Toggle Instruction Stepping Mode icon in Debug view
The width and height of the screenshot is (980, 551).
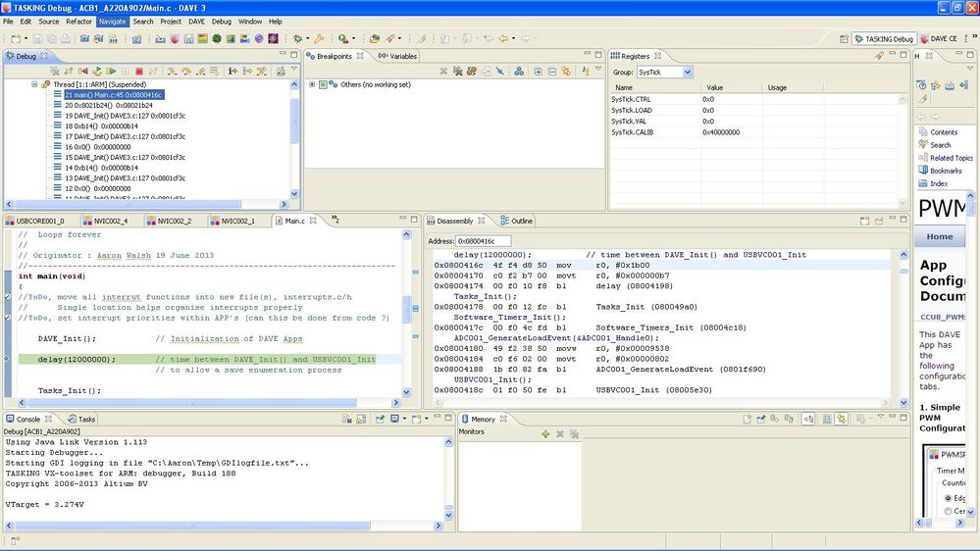232,72
